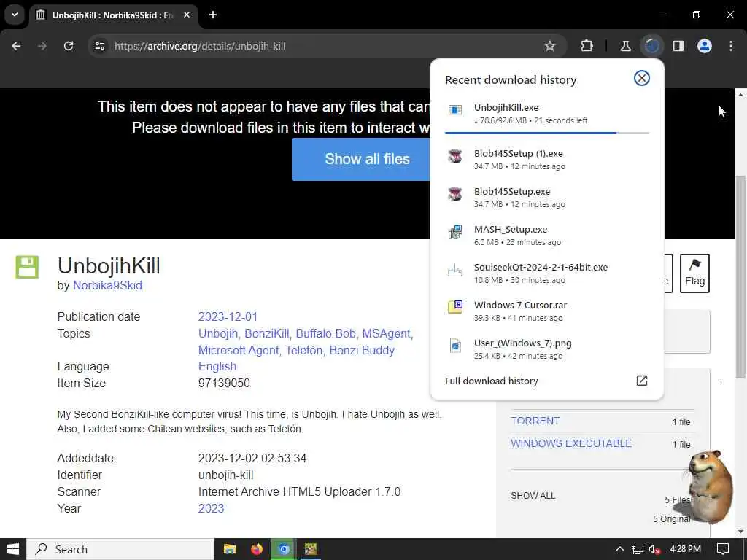Open site information icon in address bar
This screenshot has width=747, height=560.
[99, 46]
